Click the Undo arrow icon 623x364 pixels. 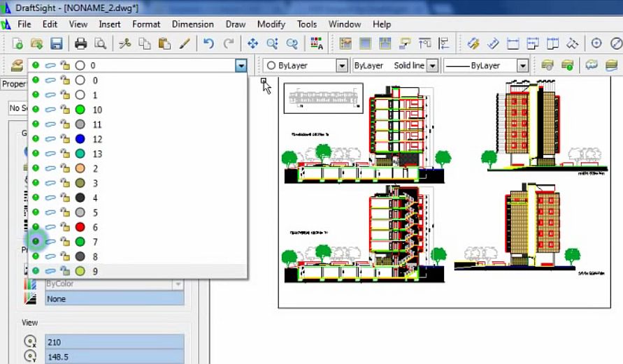pos(208,43)
